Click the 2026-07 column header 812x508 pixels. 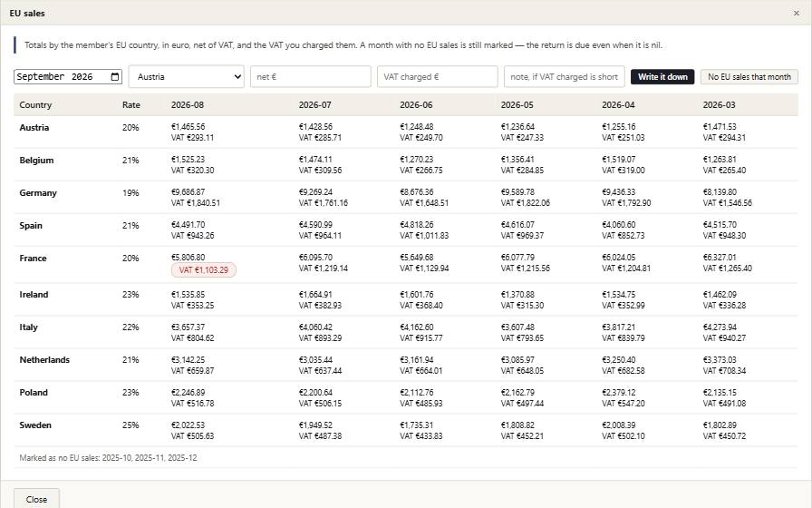point(314,104)
